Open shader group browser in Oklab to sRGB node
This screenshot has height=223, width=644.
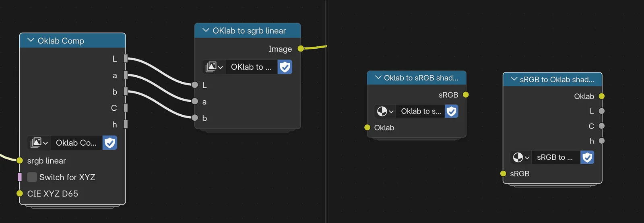tap(385, 111)
